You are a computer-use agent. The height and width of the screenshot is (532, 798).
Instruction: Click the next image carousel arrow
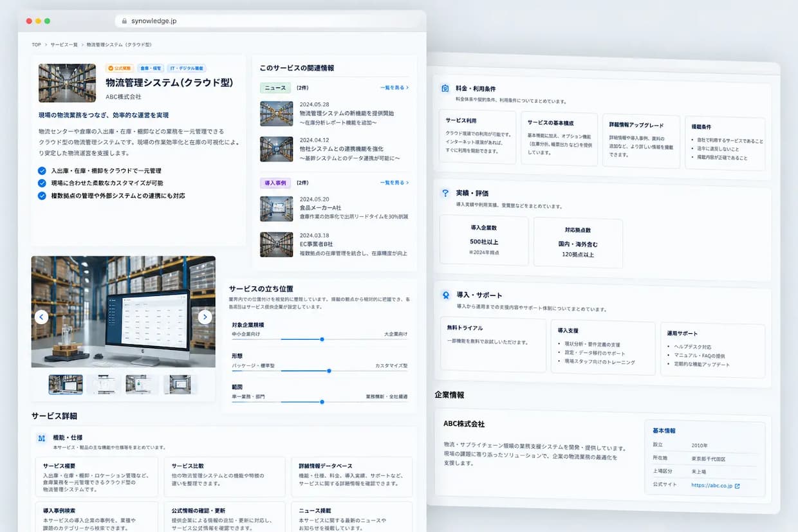click(205, 316)
